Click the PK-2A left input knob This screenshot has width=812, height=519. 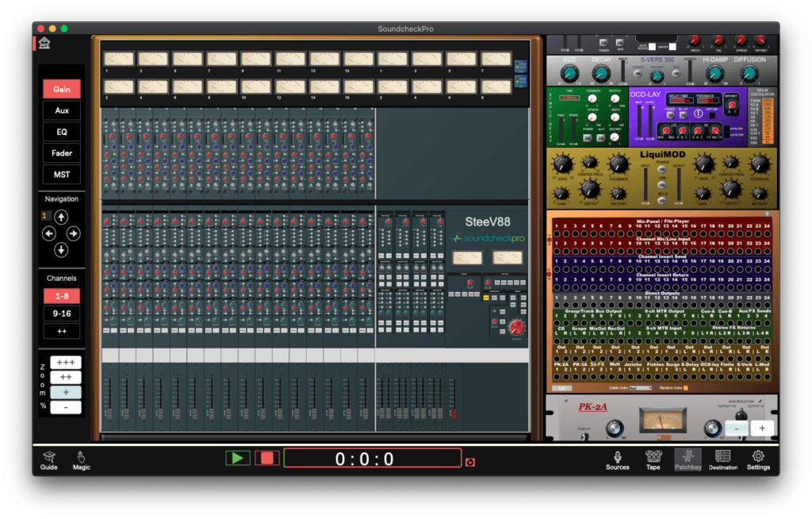pos(615,429)
